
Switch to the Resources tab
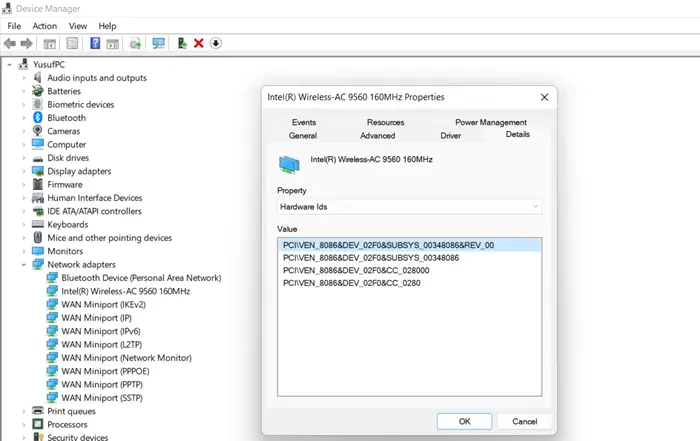pyautogui.click(x=386, y=122)
